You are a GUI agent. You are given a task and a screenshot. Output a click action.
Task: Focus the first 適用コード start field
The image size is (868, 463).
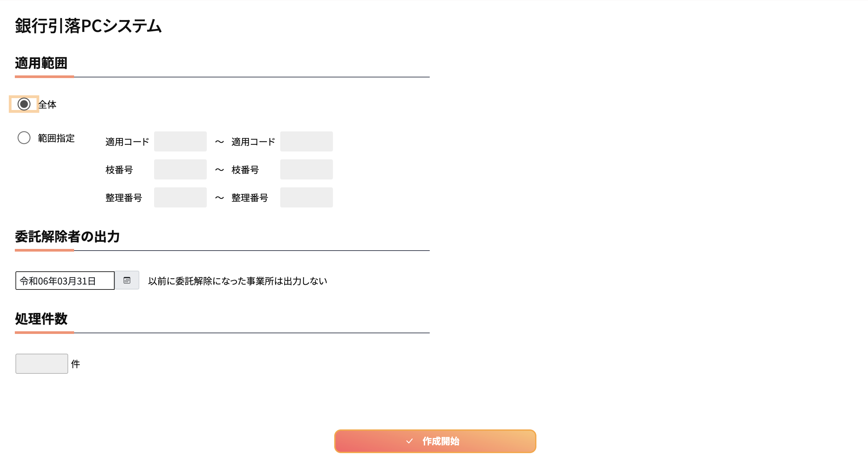(180, 142)
